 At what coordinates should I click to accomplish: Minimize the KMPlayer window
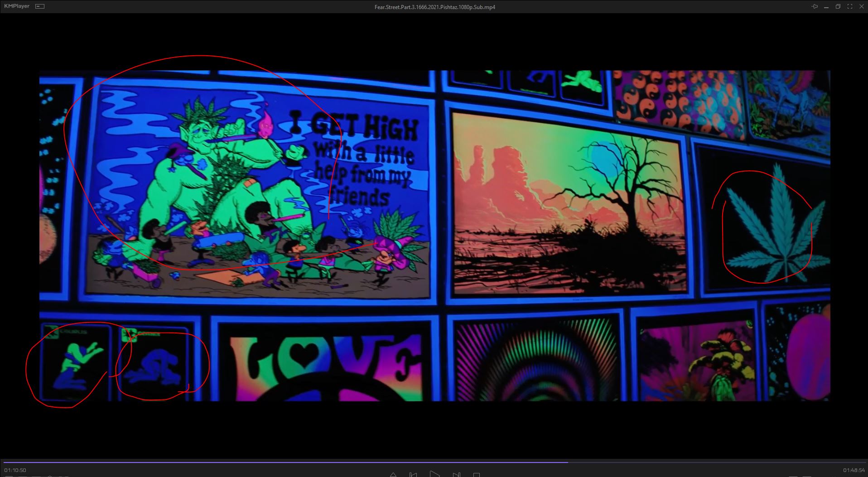[x=827, y=6]
